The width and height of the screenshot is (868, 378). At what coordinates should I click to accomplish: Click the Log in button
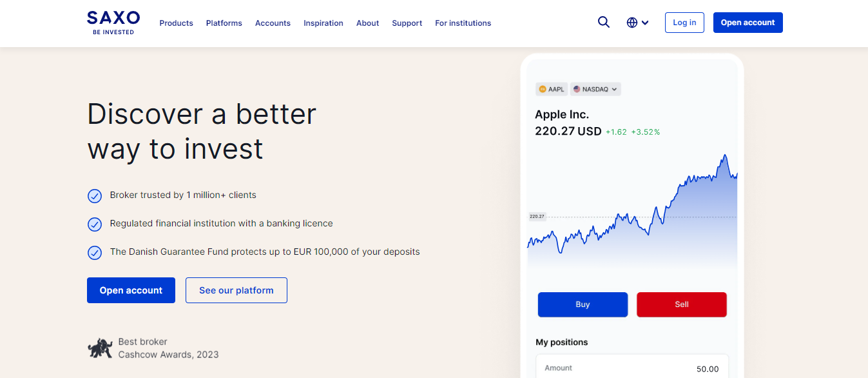(x=684, y=22)
